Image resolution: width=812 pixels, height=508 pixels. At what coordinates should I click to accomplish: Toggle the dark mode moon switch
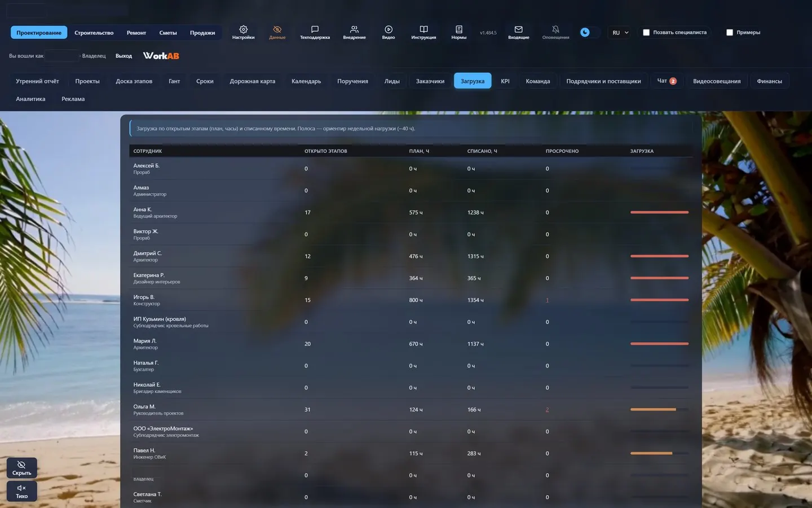coord(589,33)
